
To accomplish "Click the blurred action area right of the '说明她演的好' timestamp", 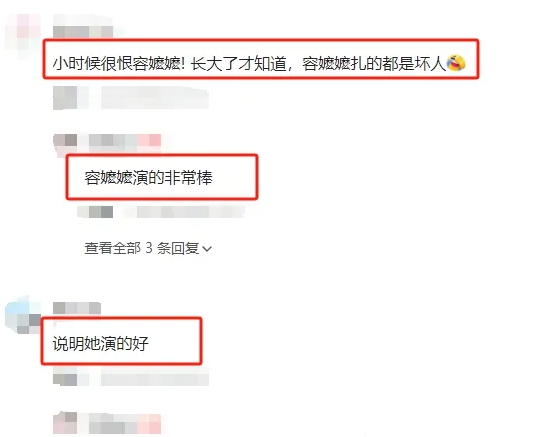I will [x=155, y=380].
